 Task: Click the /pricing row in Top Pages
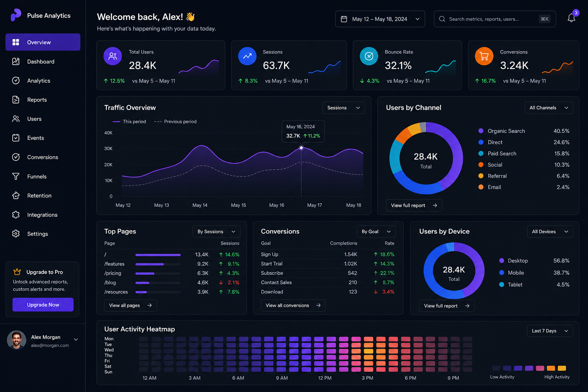[171, 273]
